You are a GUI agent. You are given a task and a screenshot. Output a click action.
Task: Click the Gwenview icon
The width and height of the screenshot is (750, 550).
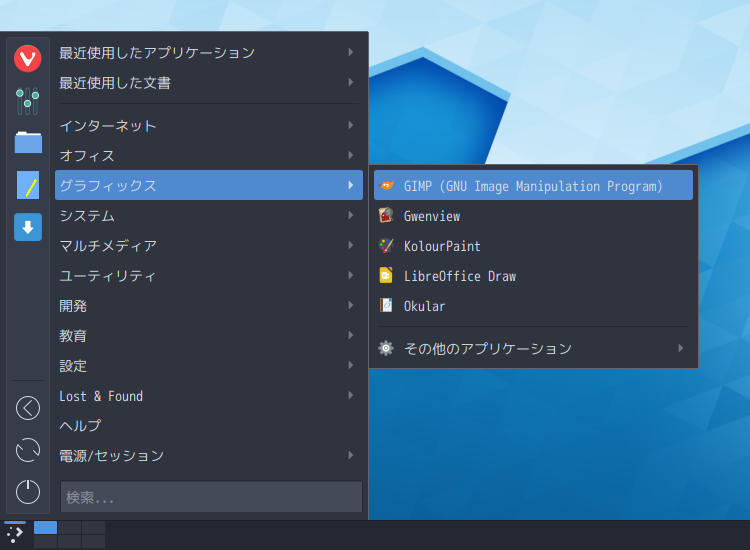[x=386, y=215]
